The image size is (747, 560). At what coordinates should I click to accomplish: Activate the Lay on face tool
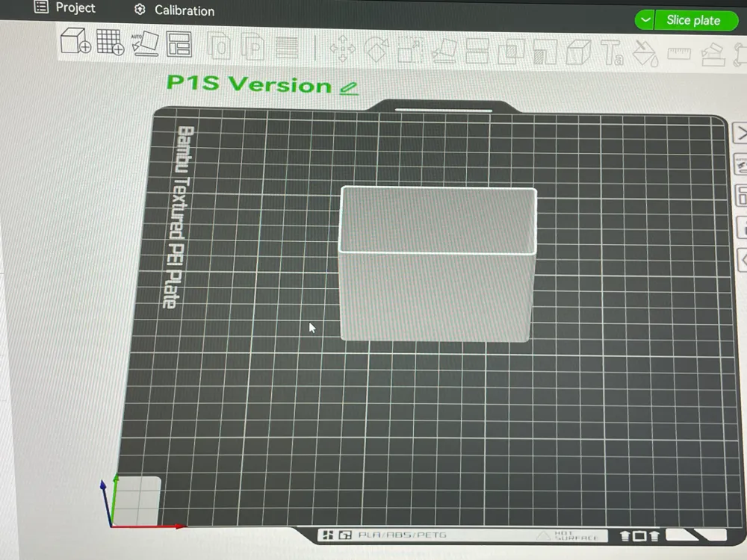444,51
